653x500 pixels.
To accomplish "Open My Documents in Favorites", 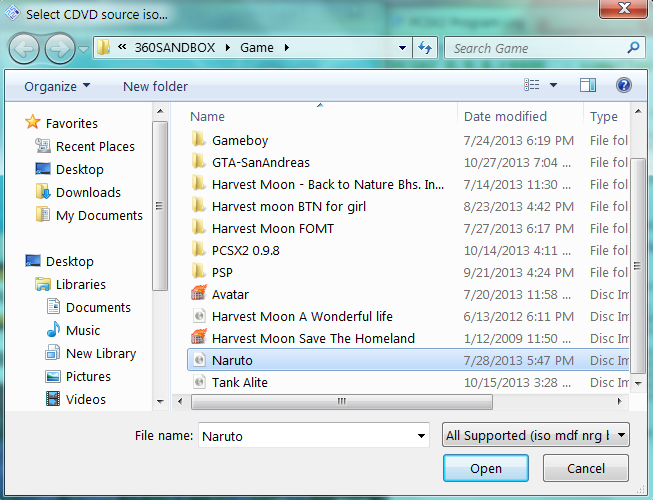I will pyautogui.click(x=99, y=215).
